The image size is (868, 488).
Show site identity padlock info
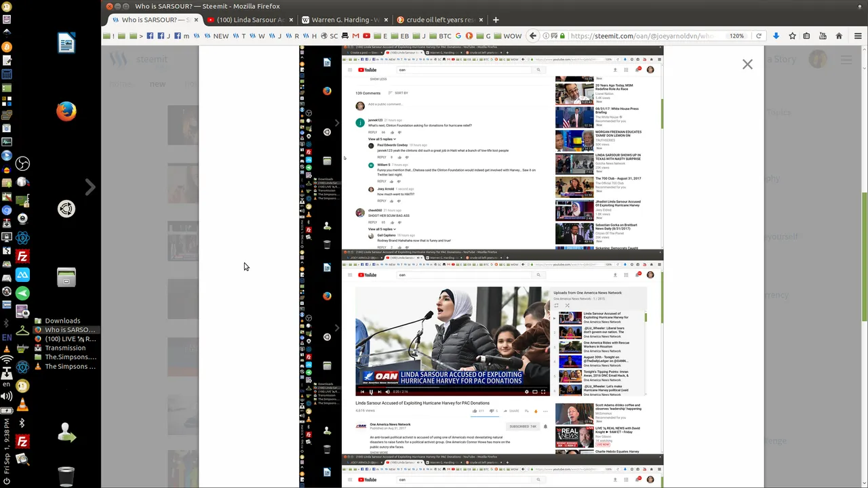[562, 36]
